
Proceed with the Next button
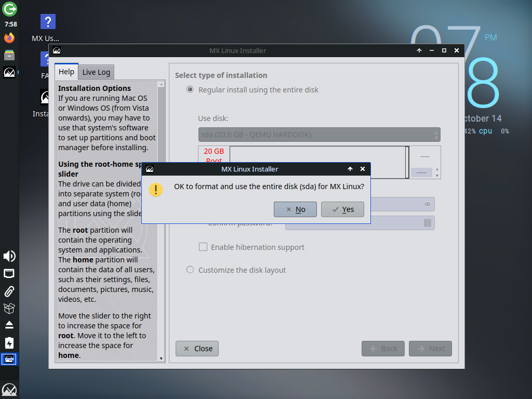point(430,349)
